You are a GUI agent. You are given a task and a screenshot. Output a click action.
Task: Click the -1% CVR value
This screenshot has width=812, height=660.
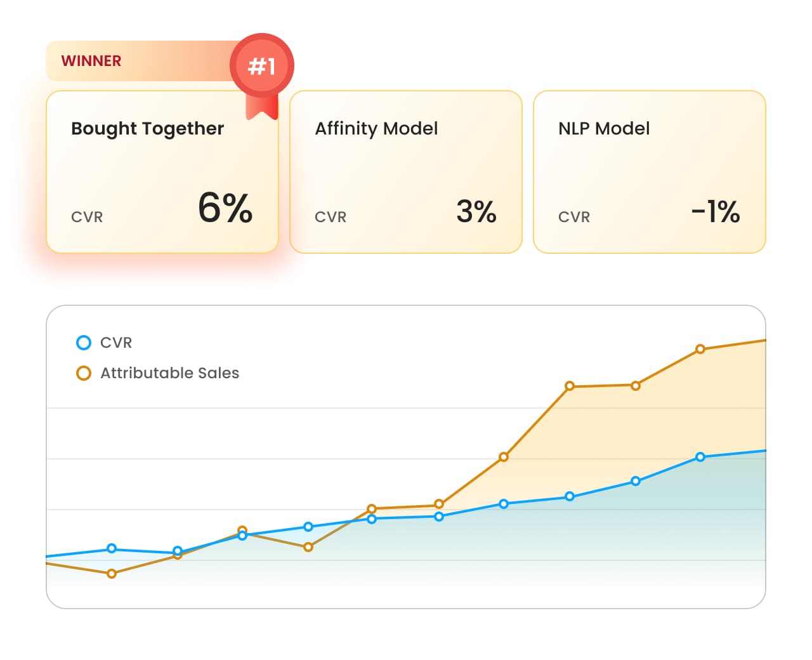[x=716, y=211]
